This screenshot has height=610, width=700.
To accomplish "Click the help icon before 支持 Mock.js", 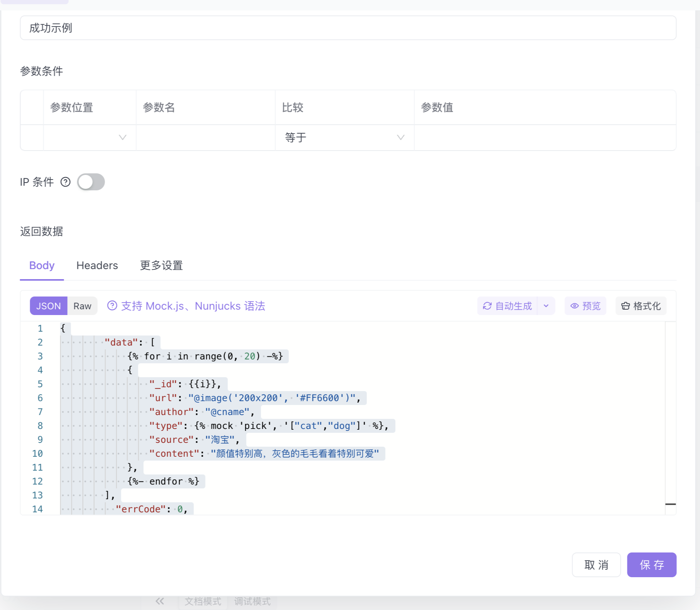I will coord(112,306).
